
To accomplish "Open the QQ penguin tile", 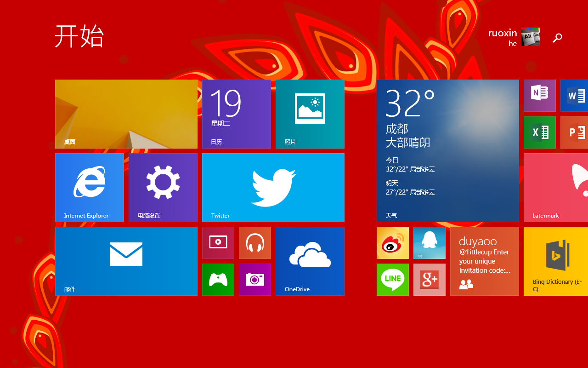I will [x=430, y=243].
